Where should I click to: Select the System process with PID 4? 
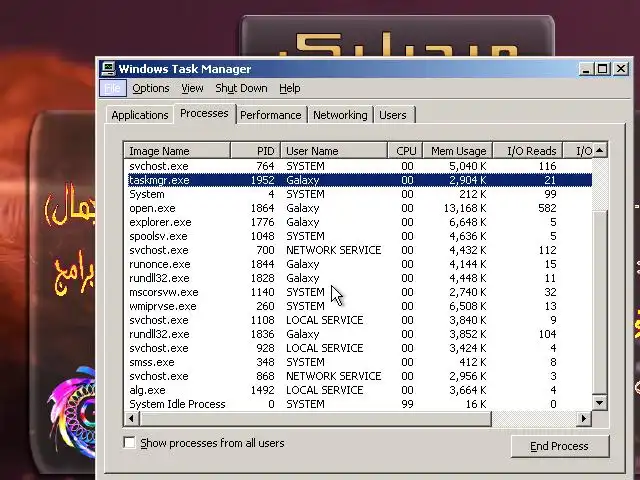[360, 194]
